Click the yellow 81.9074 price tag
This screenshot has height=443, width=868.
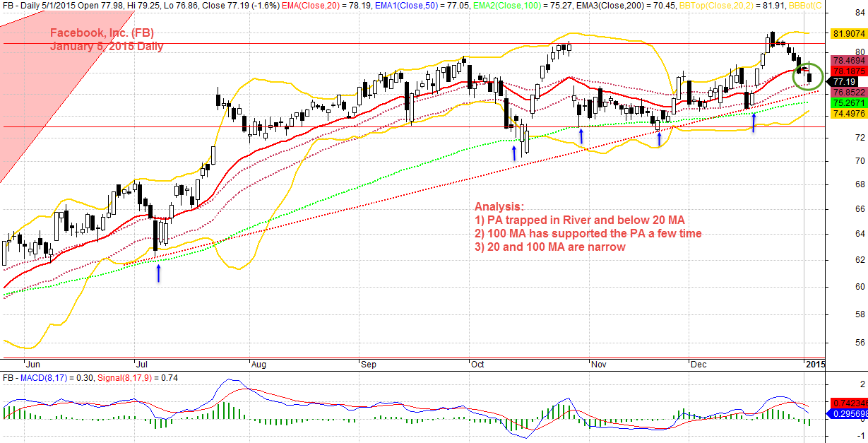[849, 33]
